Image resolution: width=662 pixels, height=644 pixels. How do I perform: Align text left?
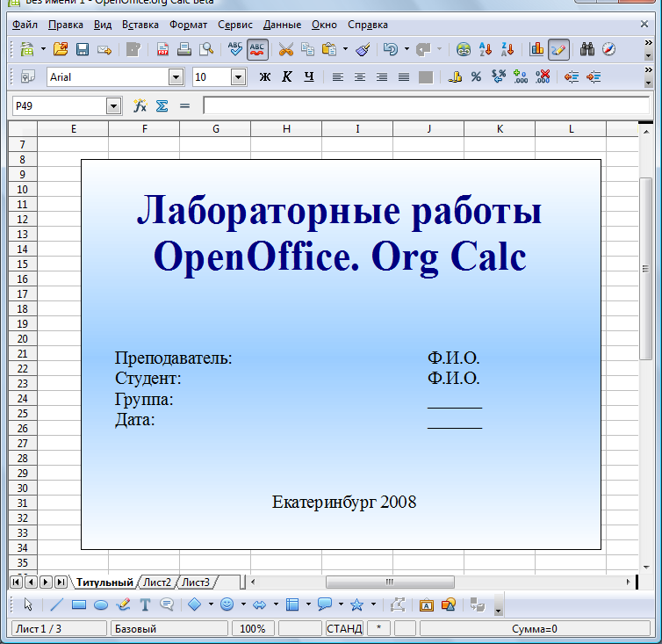pos(338,77)
